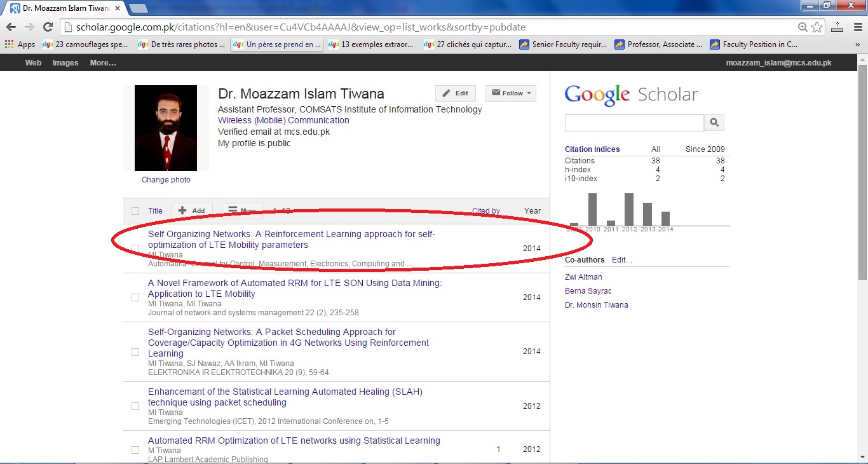
Task: Click the 2013 bar in the citations chart
Action: click(648, 214)
